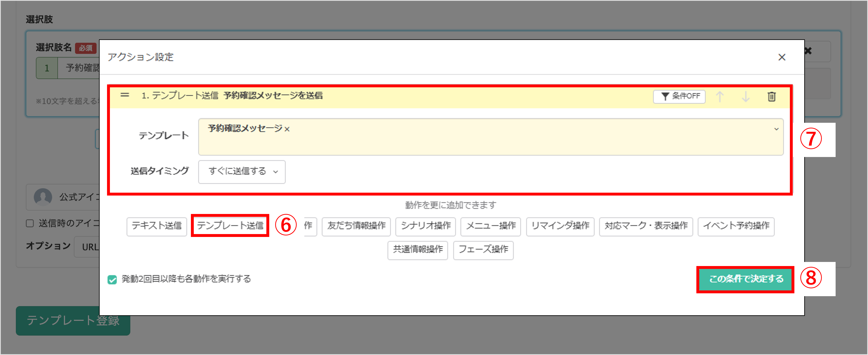
Task: Grab the drag handle of テンプレート送信 action
Action: [x=125, y=95]
